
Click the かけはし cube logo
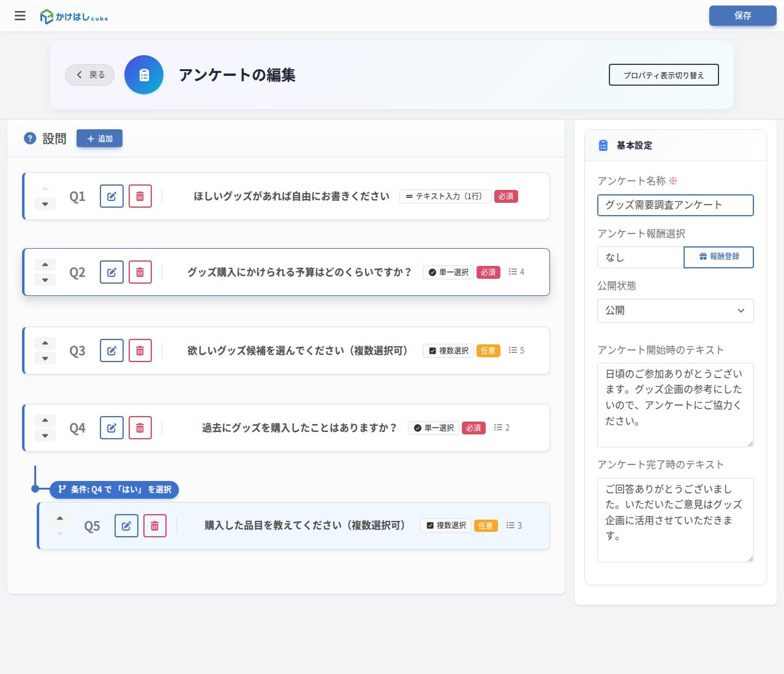[73, 17]
